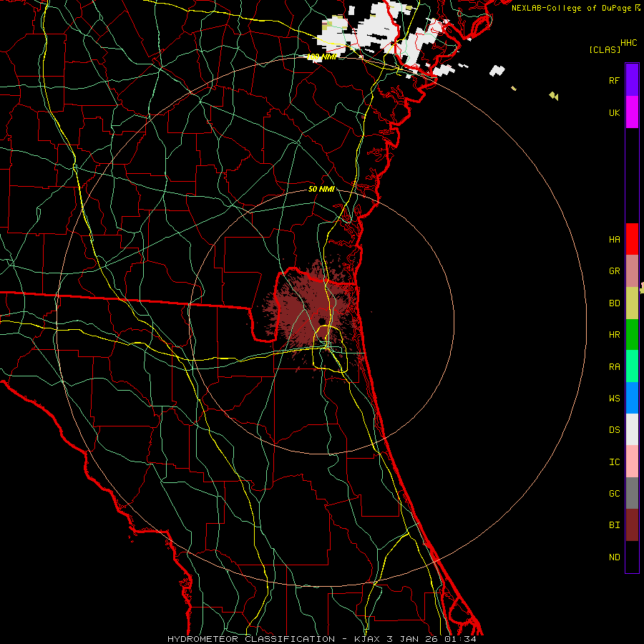Click the RF legend label

pyautogui.click(x=614, y=80)
